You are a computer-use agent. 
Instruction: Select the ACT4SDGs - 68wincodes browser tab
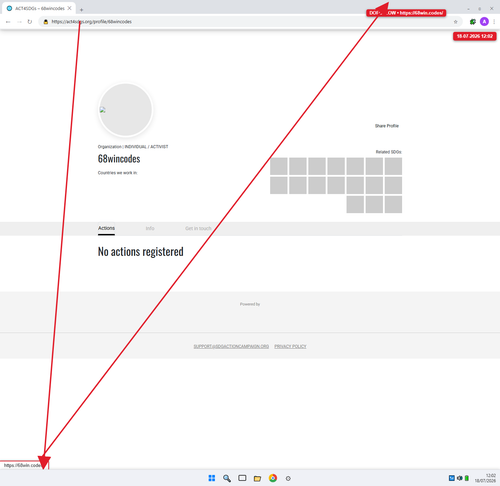click(39, 8)
